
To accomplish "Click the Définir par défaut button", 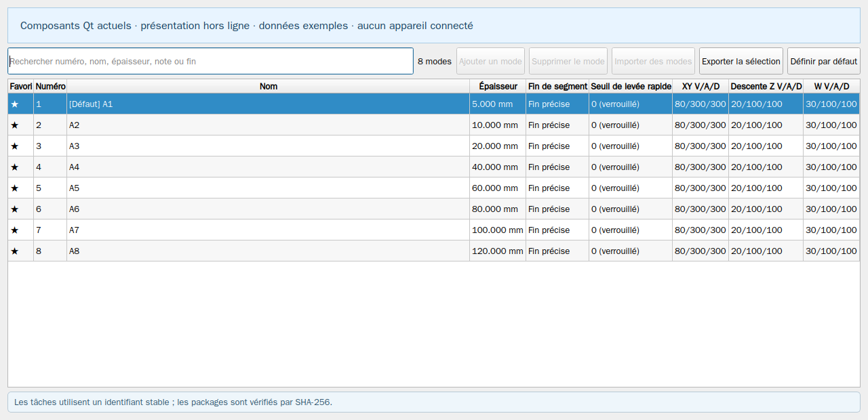I will [824, 61].
